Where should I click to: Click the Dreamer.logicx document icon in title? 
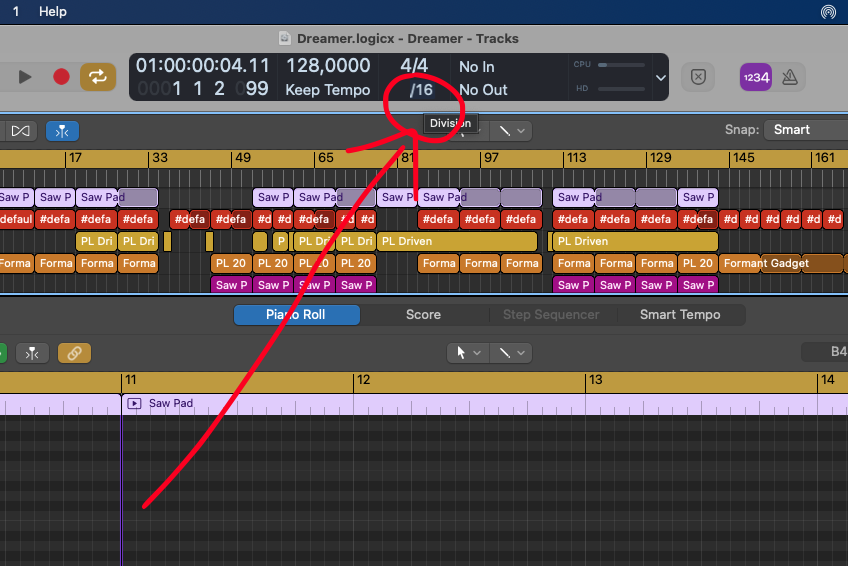284,38
